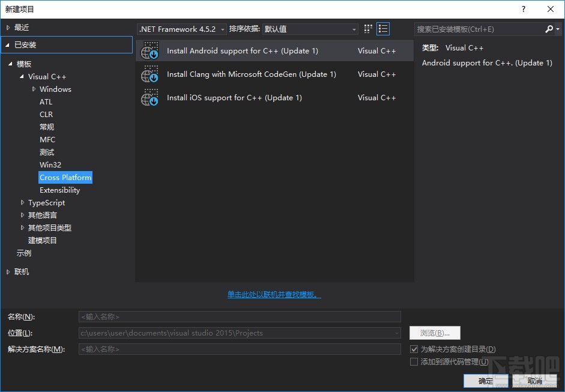Collapse the 模板 tree node
Image resolution: width=565 pixels, height=392 pixels.
10,64
